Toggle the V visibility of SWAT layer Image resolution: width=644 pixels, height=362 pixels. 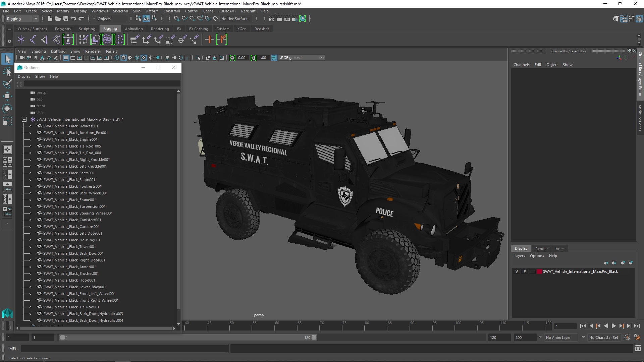(x=517, y=271)
